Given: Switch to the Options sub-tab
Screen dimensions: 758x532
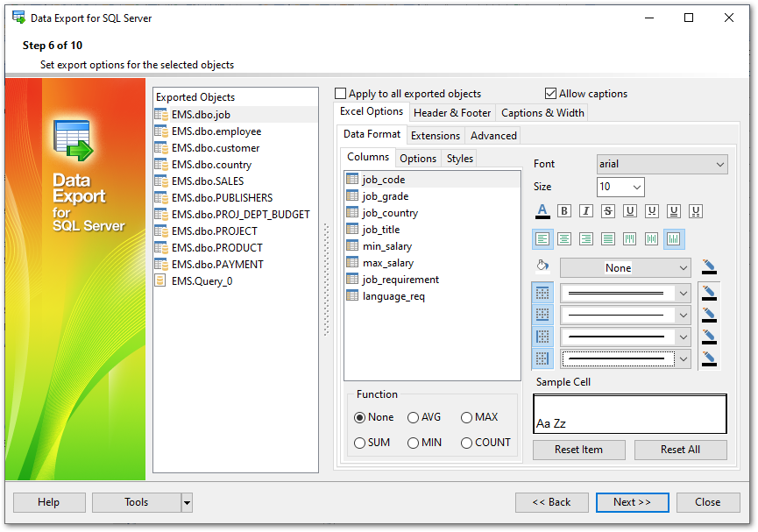Looking at the screenshot, I should pyautogui.click(x=418, y=159).
